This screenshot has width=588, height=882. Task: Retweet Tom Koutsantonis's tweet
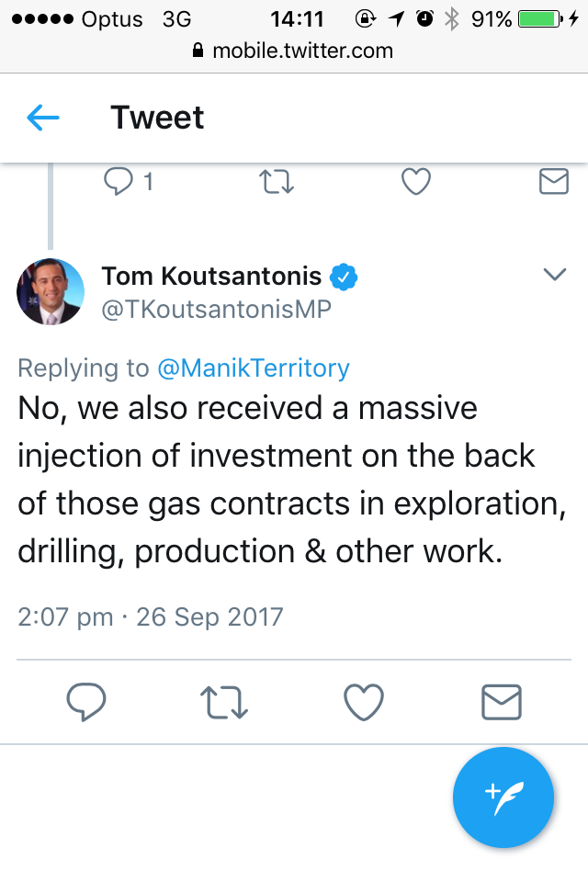(x=224, y=703)
